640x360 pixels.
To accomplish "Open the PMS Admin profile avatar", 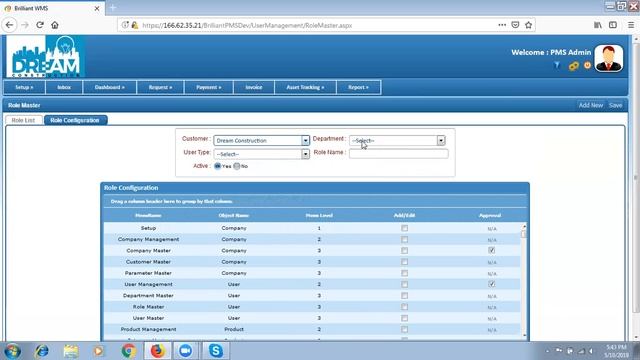I will 609,58.
